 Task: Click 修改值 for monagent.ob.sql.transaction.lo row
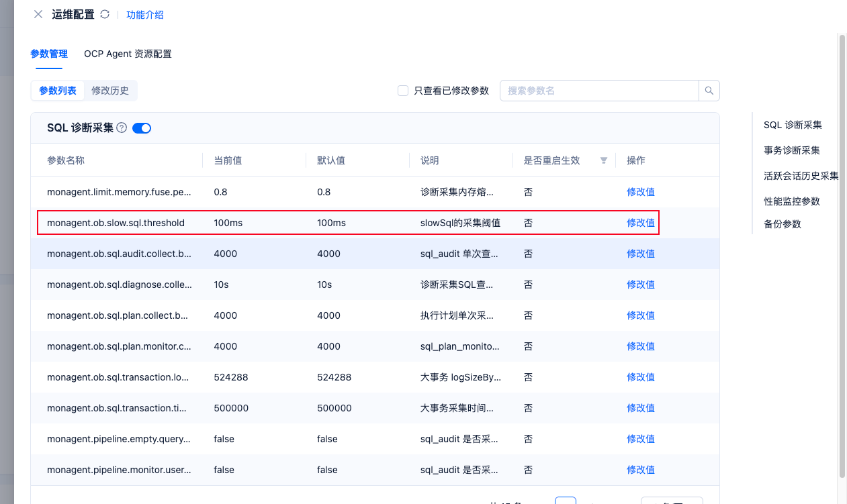(641, 377)
